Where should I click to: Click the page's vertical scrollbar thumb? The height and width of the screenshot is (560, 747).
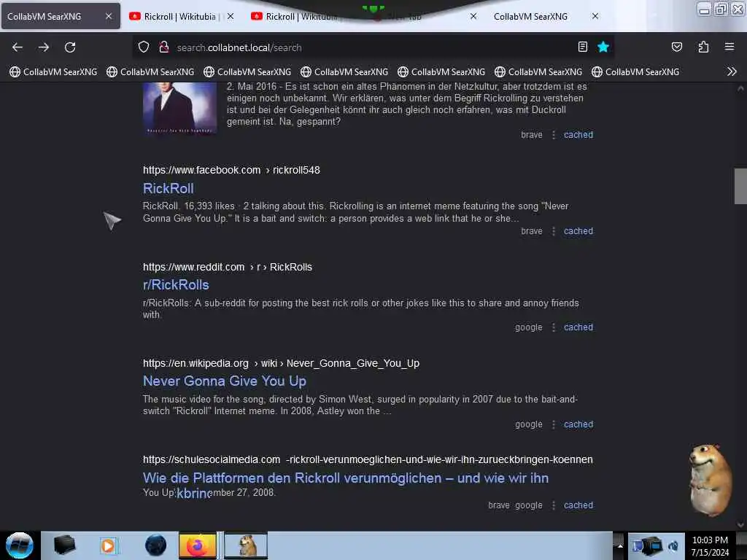pyautogui.click(x=740, y=186)
